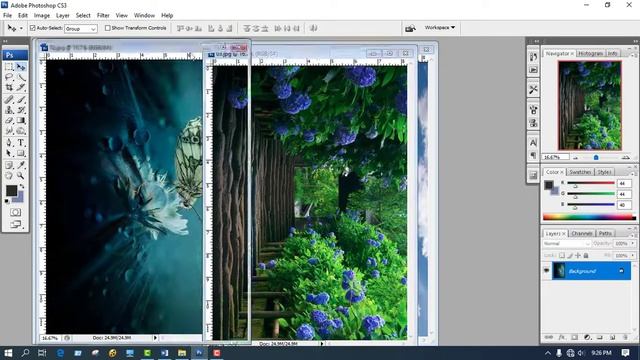The image size is (640, 360).
Task: Select the Zoom tool
Action: [21, 176]
